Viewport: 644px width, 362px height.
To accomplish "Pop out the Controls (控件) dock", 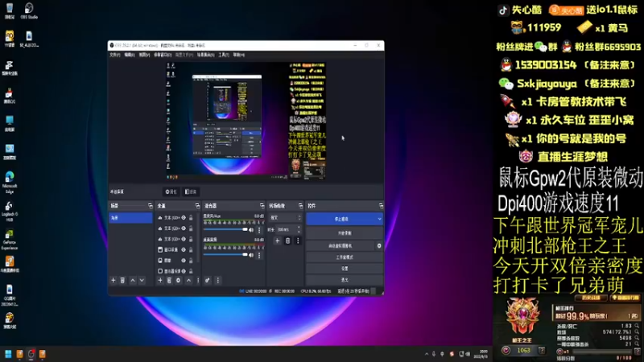I will pyautogui.click(x=381, y=206).
